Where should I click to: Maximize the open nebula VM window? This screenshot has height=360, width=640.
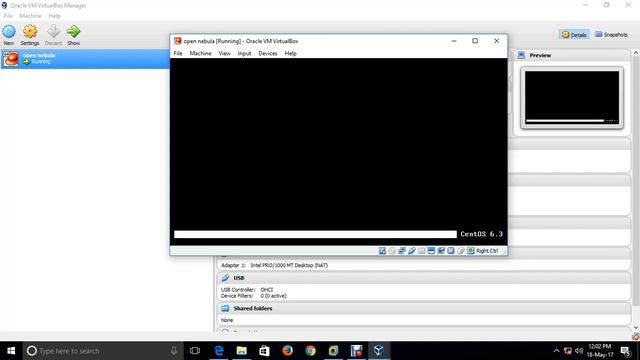click(x=475, y=41)
